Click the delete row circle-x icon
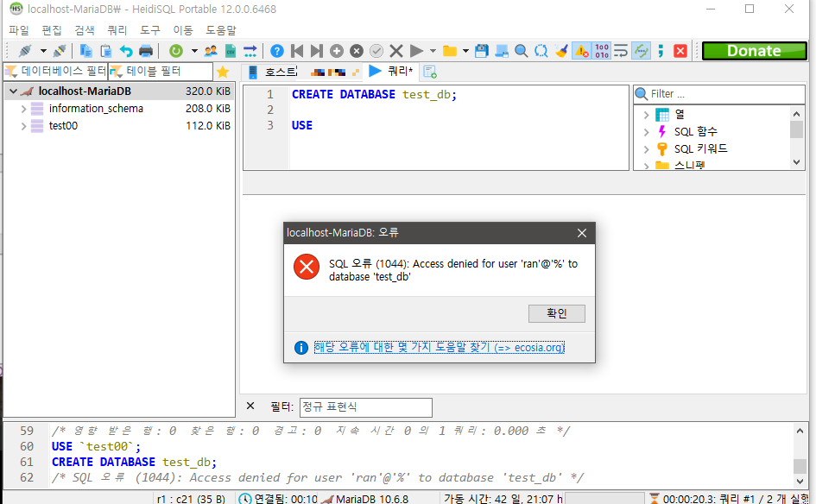Image resolution: width=816 pixels, height=504 pixels. point(357,51)
